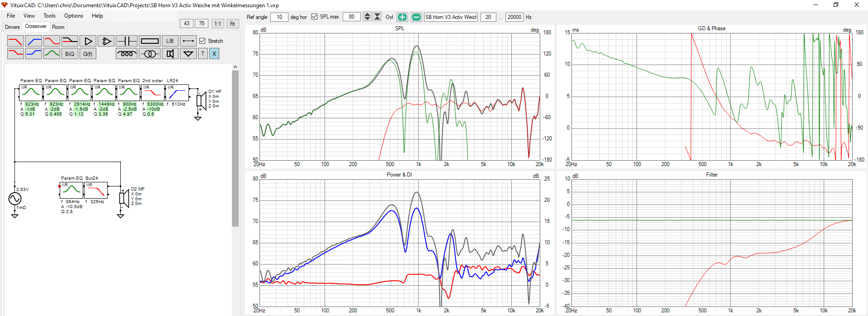The image size is (868, 316).
Task: Add the black and red line filter block
Action: 70,41
